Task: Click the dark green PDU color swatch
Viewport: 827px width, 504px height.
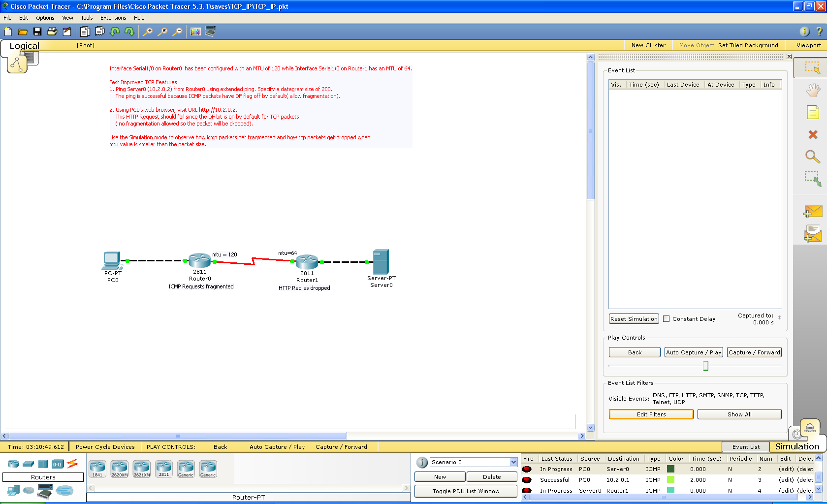Action: pyautogui.click(x=670, y=469)
